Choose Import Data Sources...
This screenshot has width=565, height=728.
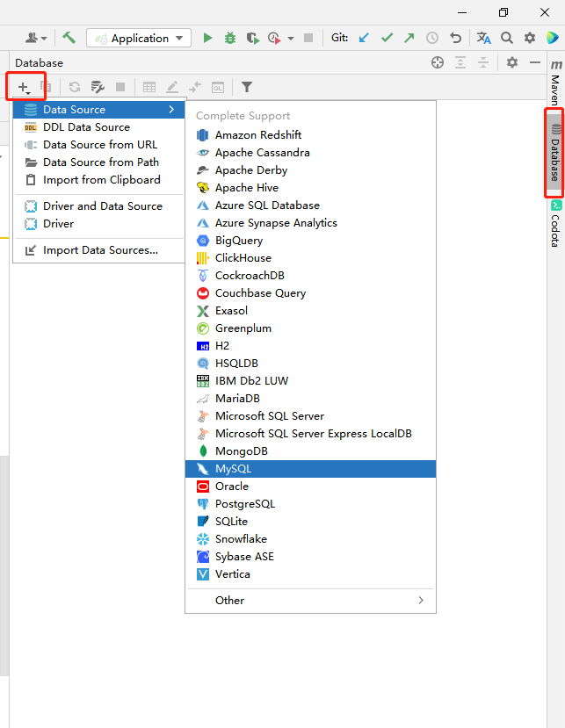click(98, 250)
